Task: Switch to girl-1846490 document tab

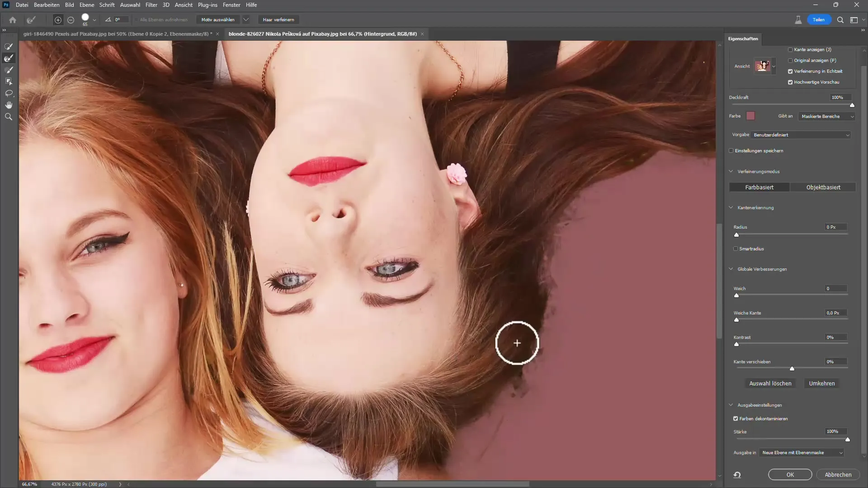Action: 118,34
